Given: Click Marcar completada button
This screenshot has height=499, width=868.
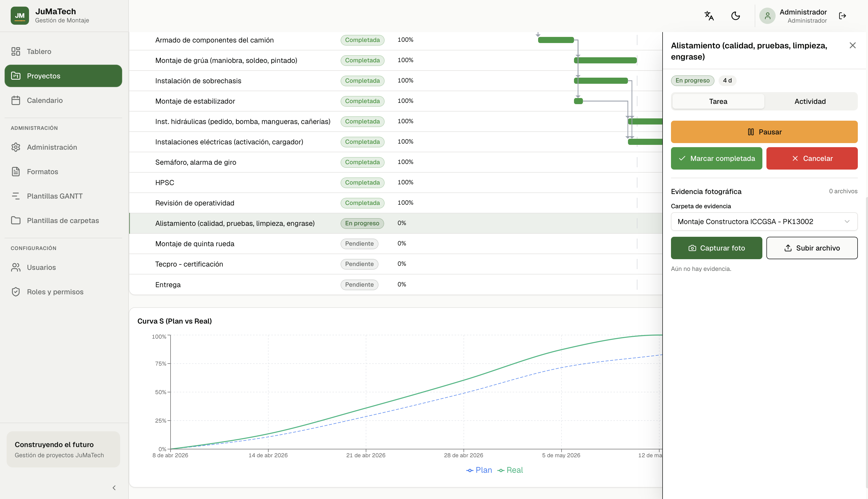Looking at the screenshot, I should click(x=716, y=158).
